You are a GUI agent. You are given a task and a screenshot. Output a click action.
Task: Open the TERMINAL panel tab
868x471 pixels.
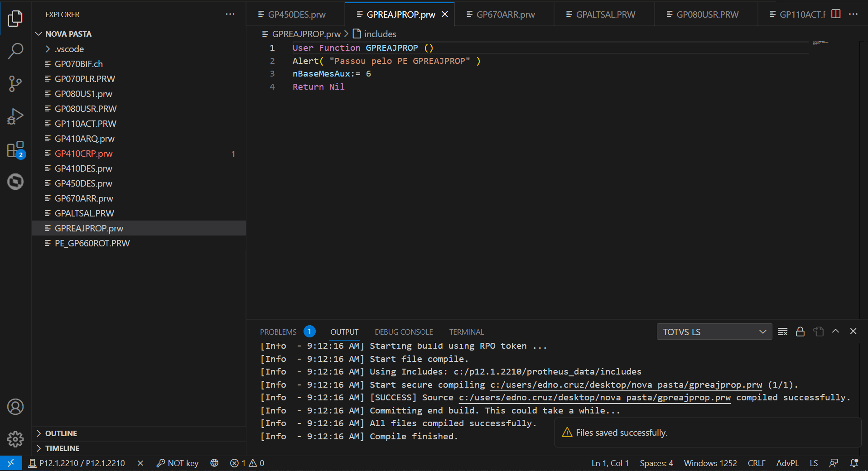pyautogui.click(x=467, y=332)
